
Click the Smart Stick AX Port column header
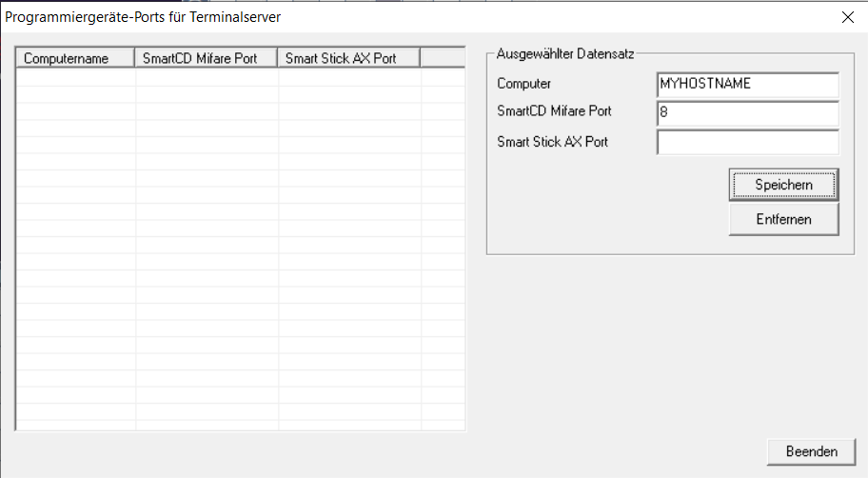(348, 59)
